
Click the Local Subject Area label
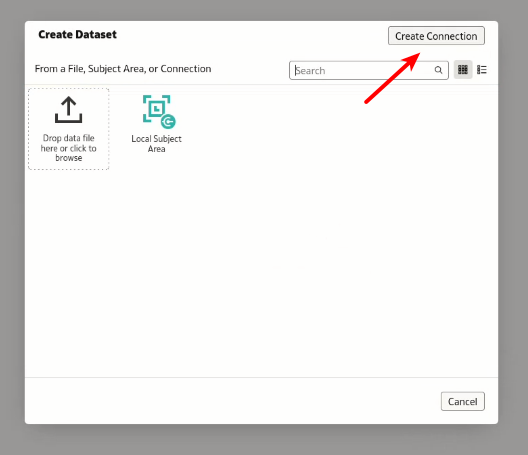point(157,144)
